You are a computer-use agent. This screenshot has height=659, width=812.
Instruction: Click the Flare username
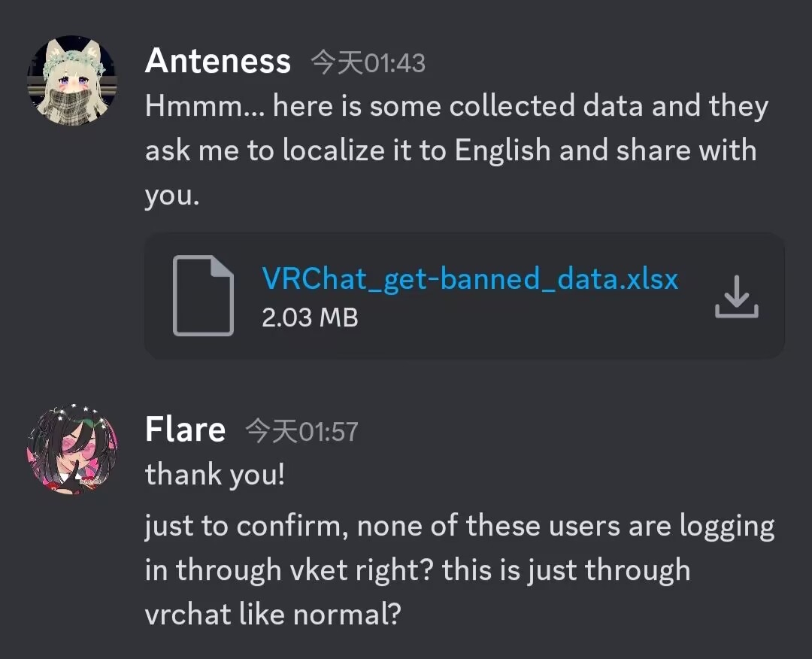[185, 430]
